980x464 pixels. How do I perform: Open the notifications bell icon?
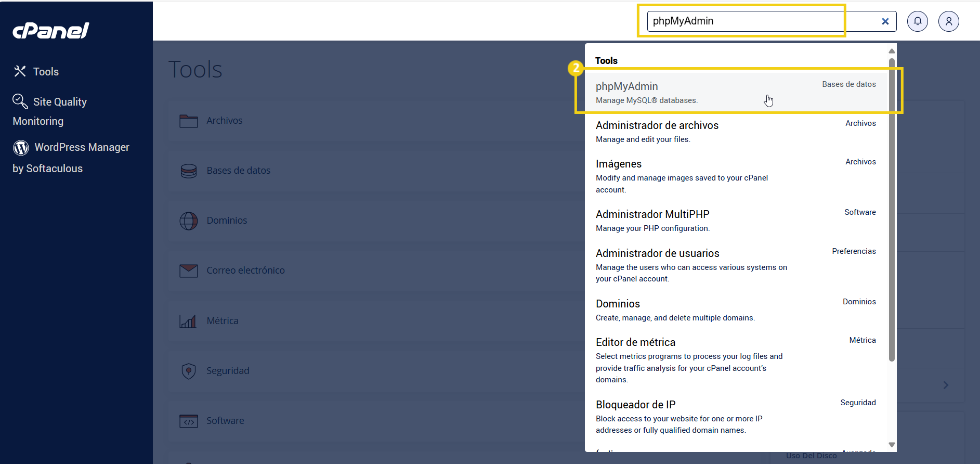click(917, 21)
